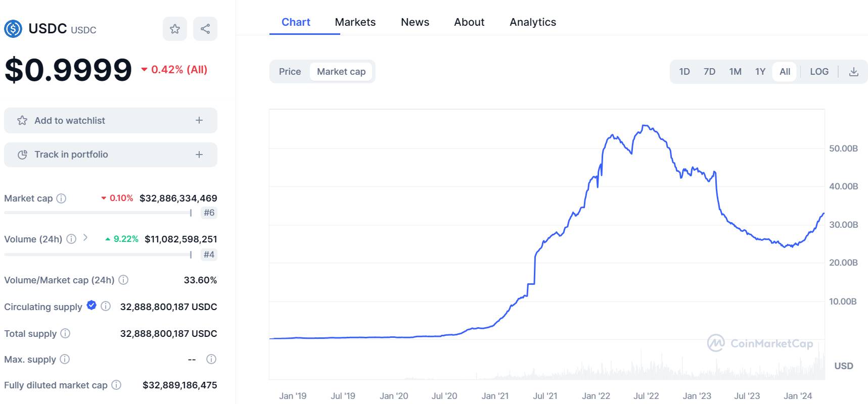Click market cap rank #6 badge

[209, 213]
